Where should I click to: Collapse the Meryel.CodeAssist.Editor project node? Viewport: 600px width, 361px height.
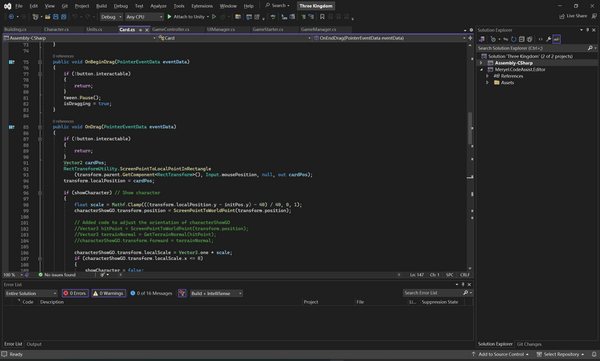point(481,69)
